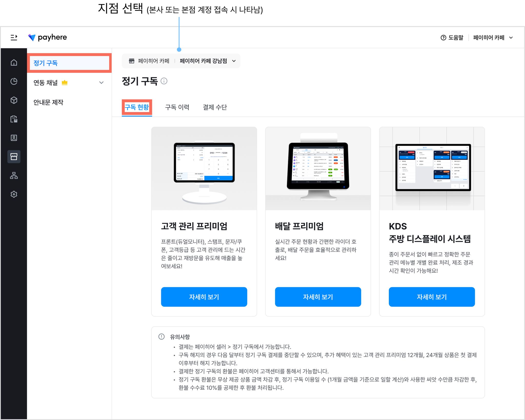Open the clipboard icon in the sidebar
The width and height of the screenshot is (525, 420).
point(14,119)
